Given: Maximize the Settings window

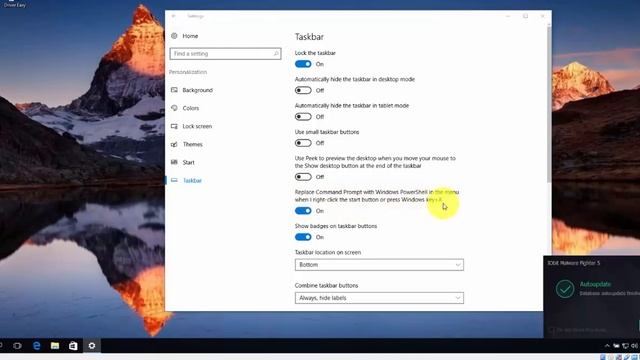Looking at the screenshot, I should [526, 16].
